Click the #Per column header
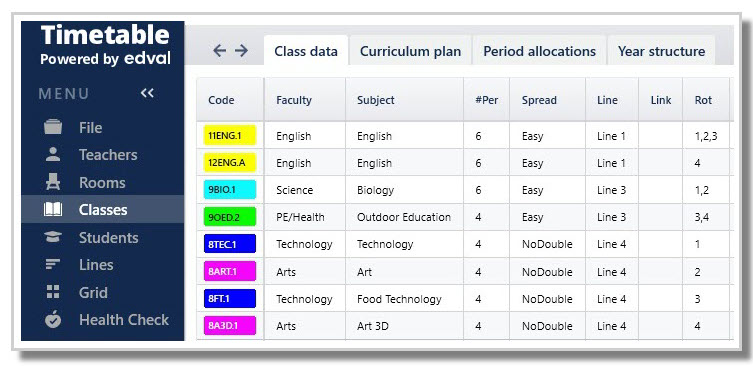Viewport: 753px width, 366px height. click(486, 100)
